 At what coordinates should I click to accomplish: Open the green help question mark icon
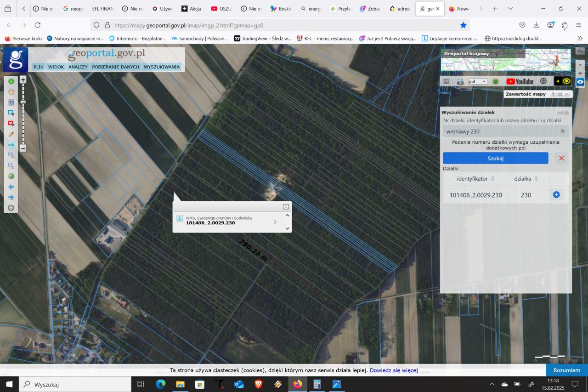[496, 81]
